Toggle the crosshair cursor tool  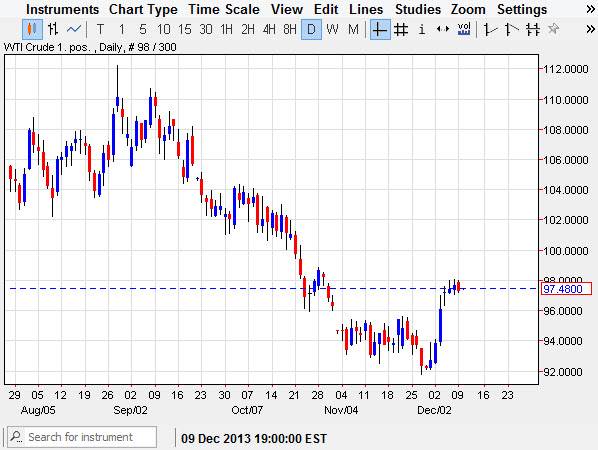tap(380, 29)
